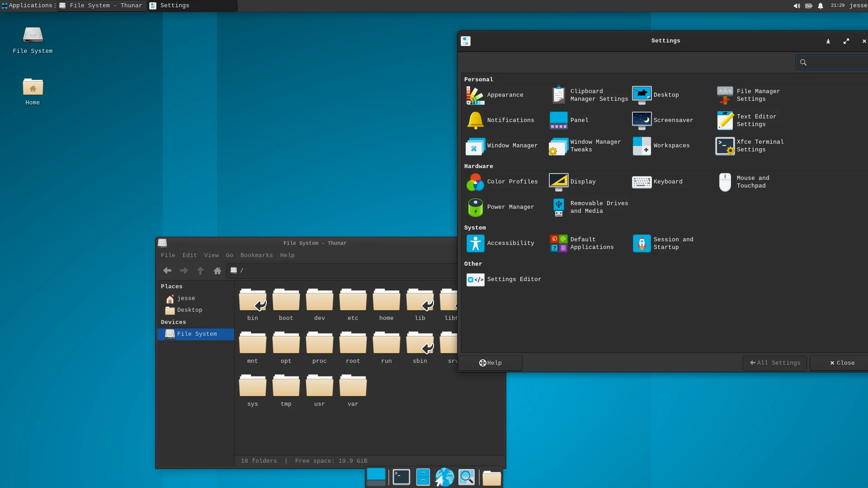
Task: Click the Help button in Settings
Action: pos(490,363)
